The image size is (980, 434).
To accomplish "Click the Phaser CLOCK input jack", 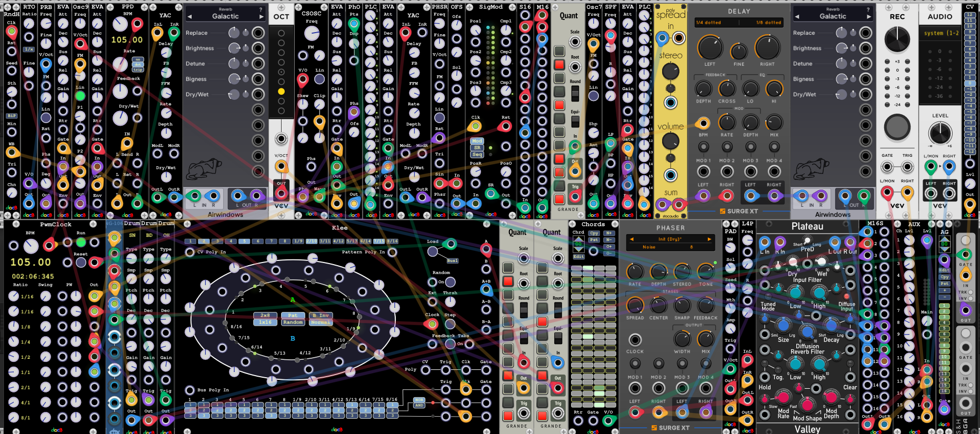I will coord(635,340).
